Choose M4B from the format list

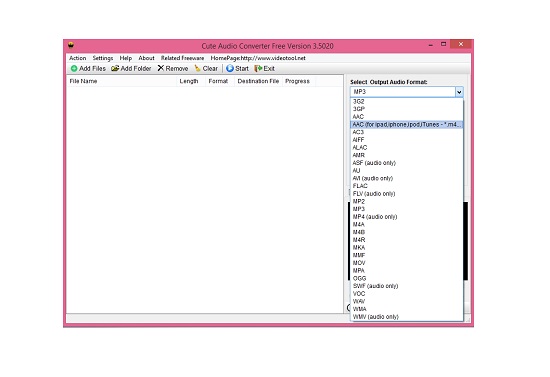[407, 232]
